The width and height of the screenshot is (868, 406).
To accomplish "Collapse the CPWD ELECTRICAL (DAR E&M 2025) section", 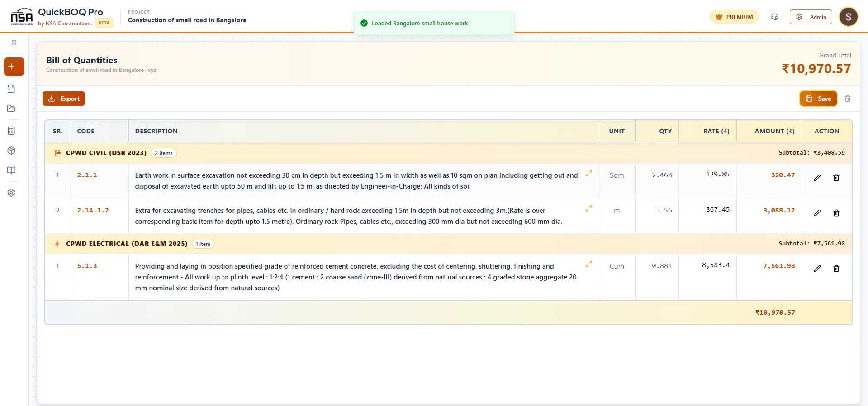I will (449, 244).
